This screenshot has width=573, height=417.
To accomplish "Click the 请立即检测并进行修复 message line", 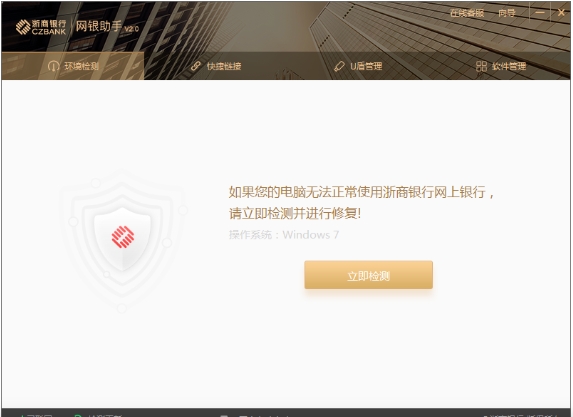I will (295, 213).
